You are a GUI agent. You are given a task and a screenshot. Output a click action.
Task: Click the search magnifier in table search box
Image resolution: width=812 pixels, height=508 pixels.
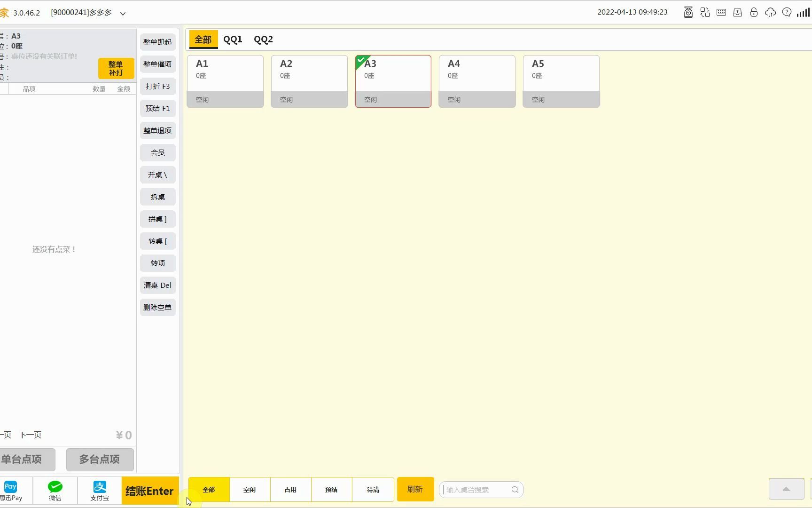tap(515, 490)
